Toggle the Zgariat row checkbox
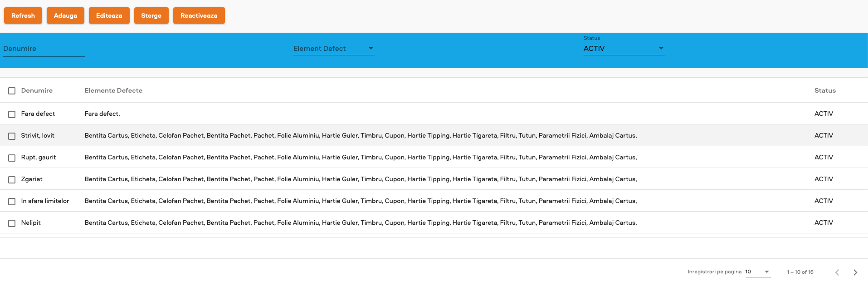The image size is (868, 282). coord(12,180)
